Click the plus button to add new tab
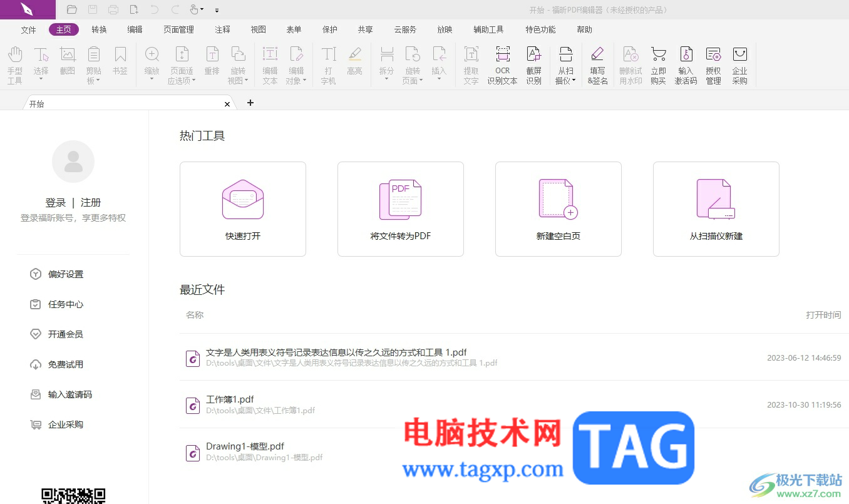 (x=250, y=103)
